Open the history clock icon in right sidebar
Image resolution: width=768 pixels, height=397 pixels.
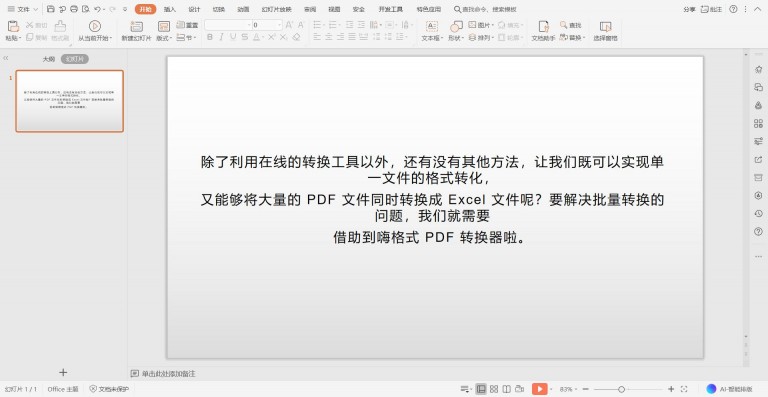point(758,213)
